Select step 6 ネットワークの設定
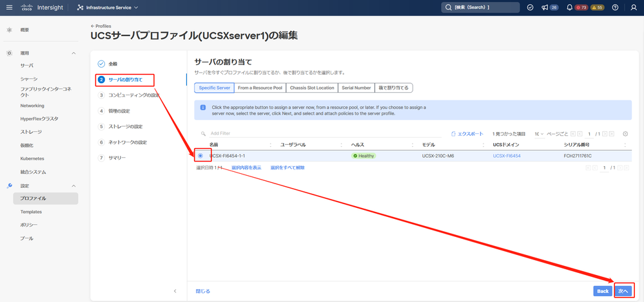The height and width of the screenshot is (302, 644). 122,142
